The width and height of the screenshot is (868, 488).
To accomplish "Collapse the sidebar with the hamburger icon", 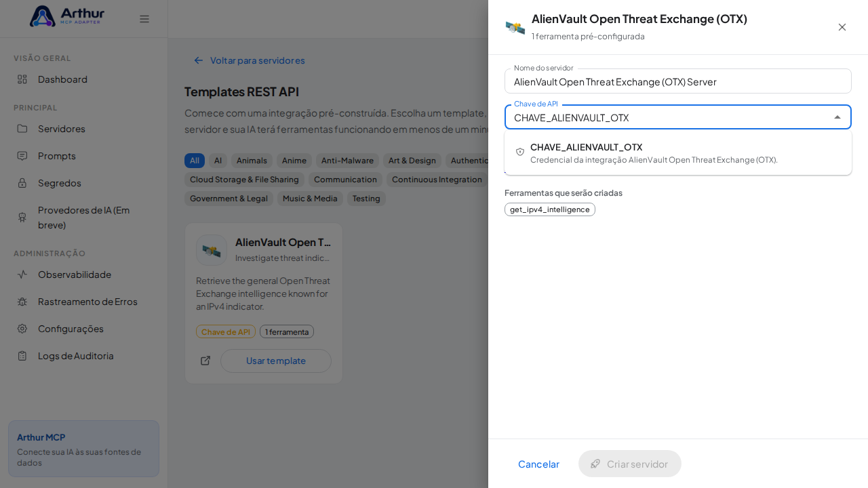I will pyautogui.click(x=144, y=19).
